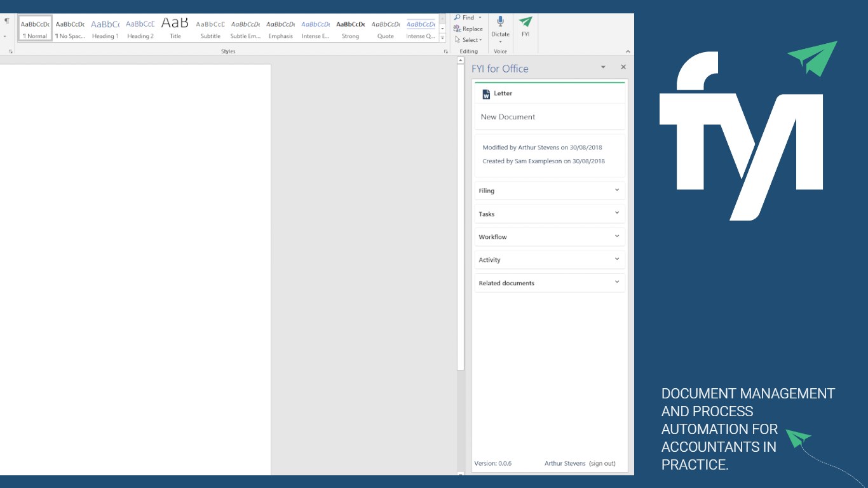Click the Replace button
The image size is (868, 488).
click(x=468, y=29)
